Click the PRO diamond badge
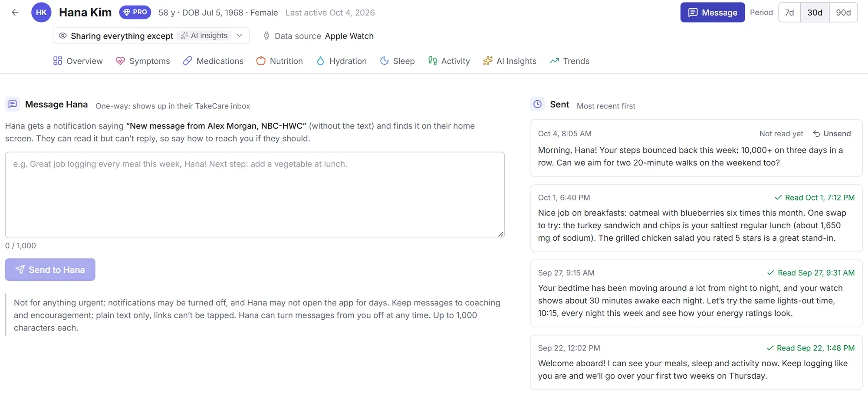This screenshot has width=868, height=400. [x=135, y=12]
